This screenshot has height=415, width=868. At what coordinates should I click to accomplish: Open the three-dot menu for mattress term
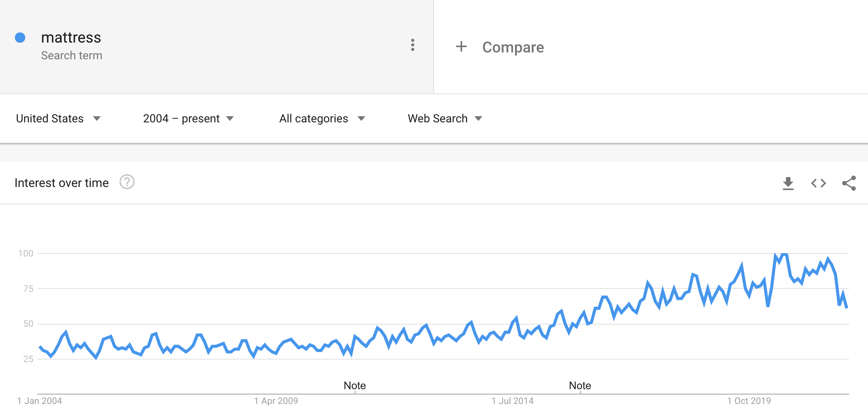(413, 45)
